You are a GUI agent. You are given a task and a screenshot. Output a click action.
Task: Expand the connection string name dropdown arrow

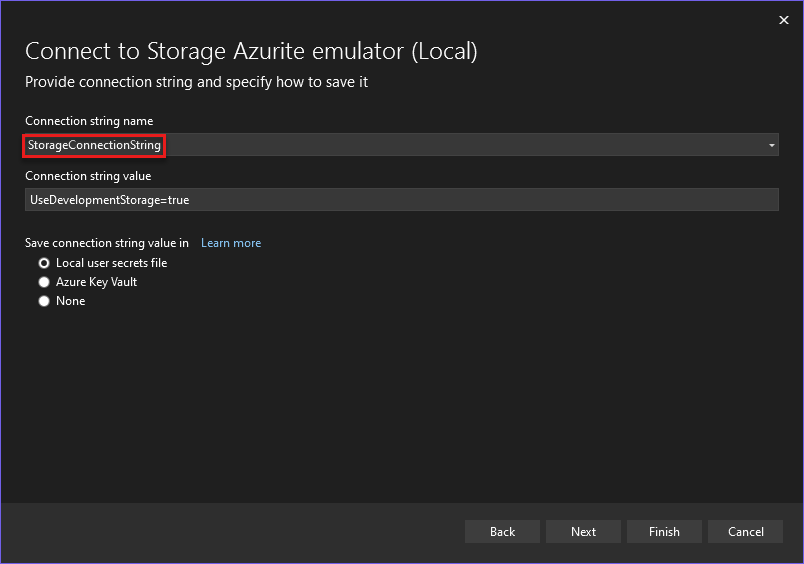[x=771, y=145]
